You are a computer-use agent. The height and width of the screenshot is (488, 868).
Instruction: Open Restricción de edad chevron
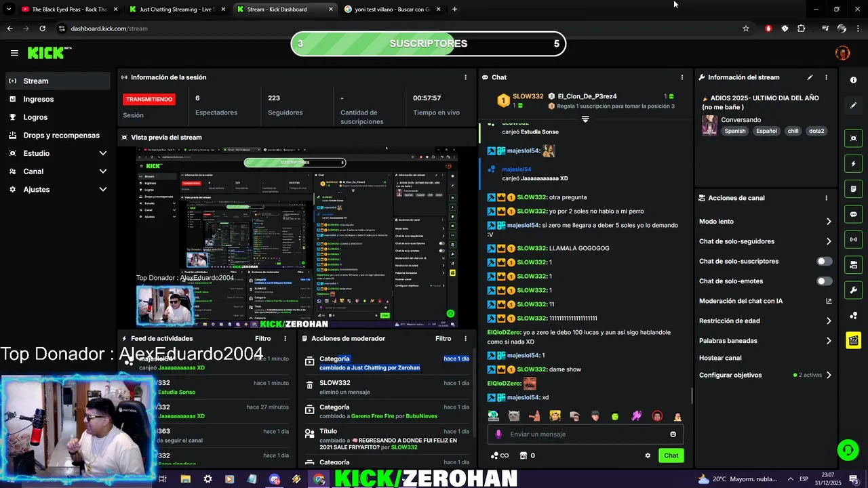[x=829, y=321]
